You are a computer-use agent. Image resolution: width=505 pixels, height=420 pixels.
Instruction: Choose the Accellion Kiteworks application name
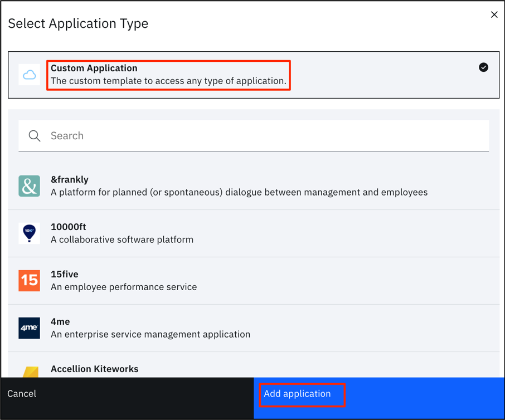point(94,369)
